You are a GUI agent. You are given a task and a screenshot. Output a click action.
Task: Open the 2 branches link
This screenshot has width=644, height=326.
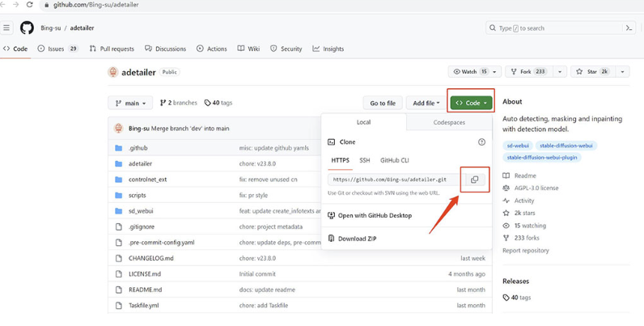tap(179, 103)
